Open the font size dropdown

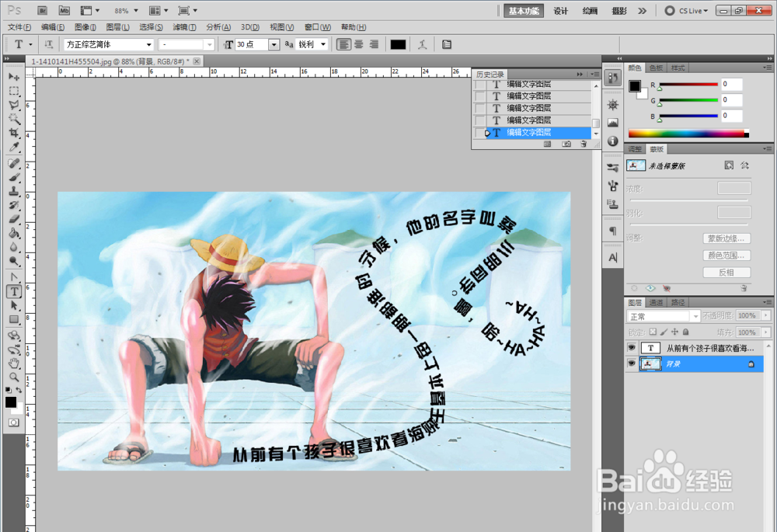click(274, 44)
